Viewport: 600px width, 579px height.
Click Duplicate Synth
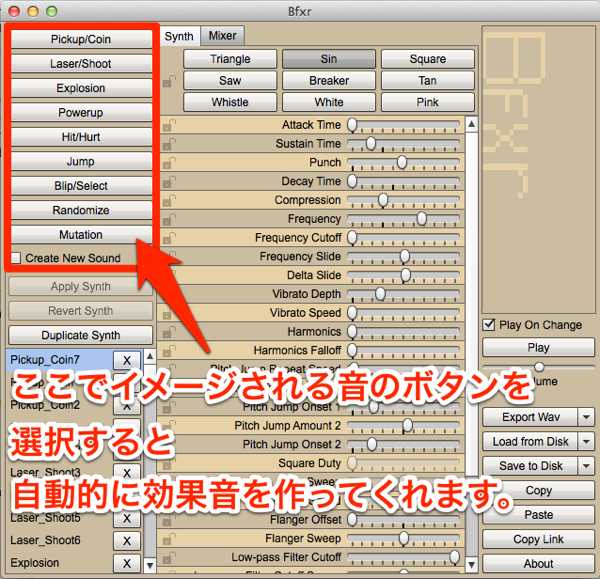[x=81, y=335]
